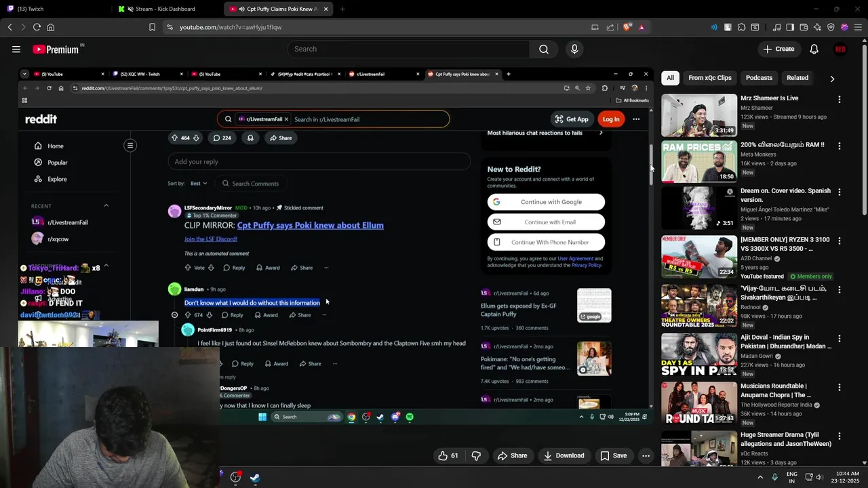The width and height of the screenshot is (868, 488).
Task: Open Brave Rewards triangle icon
Action: pos(642,27)
